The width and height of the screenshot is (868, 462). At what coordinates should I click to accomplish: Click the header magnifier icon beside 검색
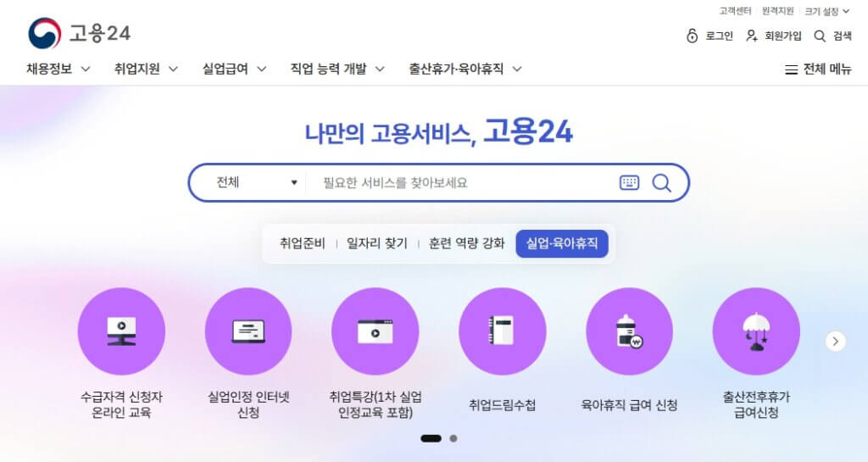(x=820, y=36)
